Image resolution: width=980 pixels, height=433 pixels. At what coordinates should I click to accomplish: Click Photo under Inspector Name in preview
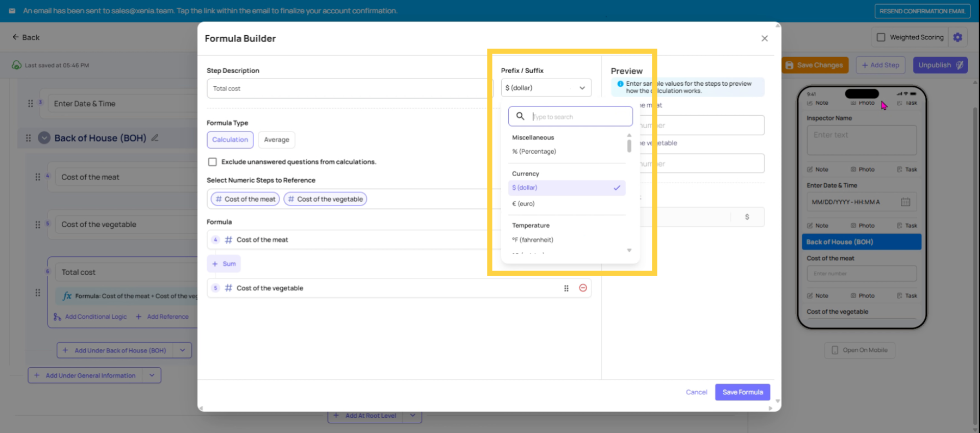click(x=863, y=170)
